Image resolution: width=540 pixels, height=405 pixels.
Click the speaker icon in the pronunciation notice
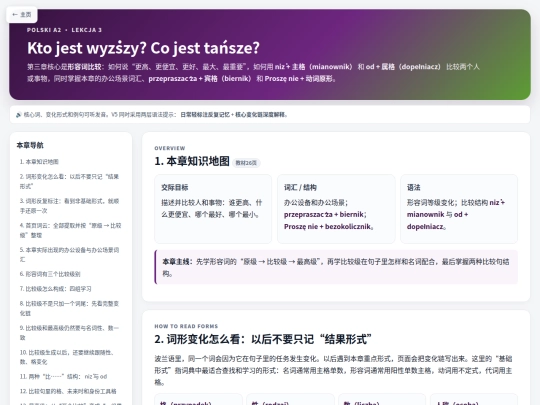click(19, 115)
